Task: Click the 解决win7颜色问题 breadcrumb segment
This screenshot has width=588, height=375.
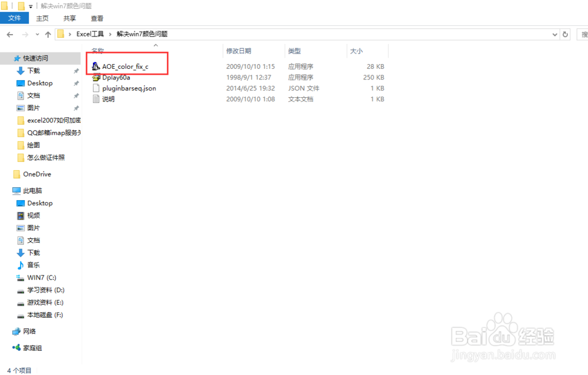Action: (142, 34)
